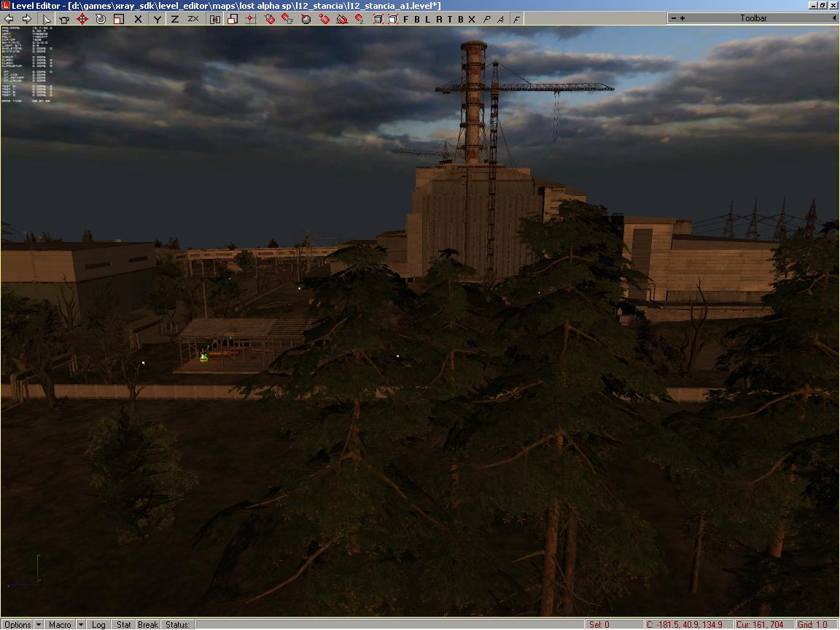The height and width of the screenshot is (630, 840).
Task: Select the A camera style
Action: 500,19
